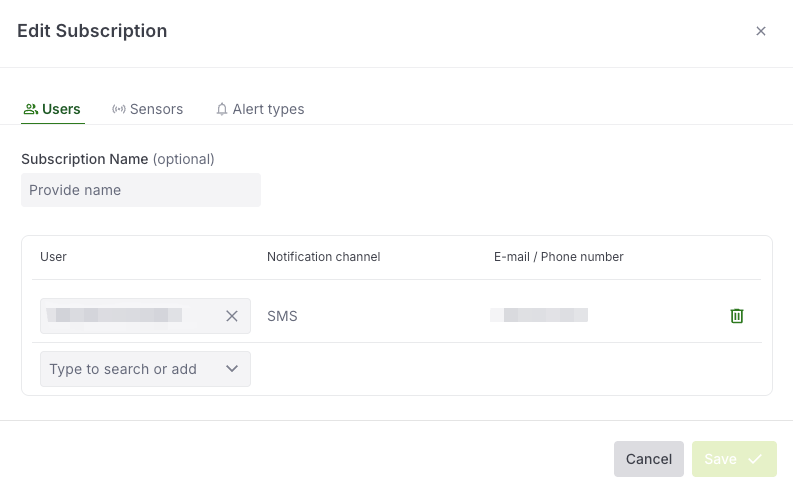
Task: Focus the Subscription Name input field
Action: point(141,190)
